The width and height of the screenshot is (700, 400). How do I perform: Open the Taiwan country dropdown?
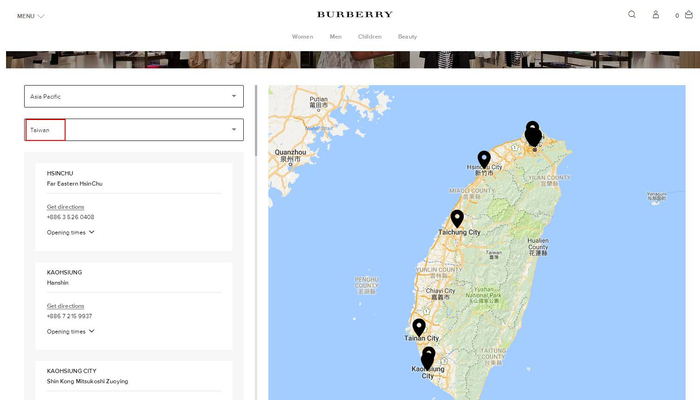[134, 129]
